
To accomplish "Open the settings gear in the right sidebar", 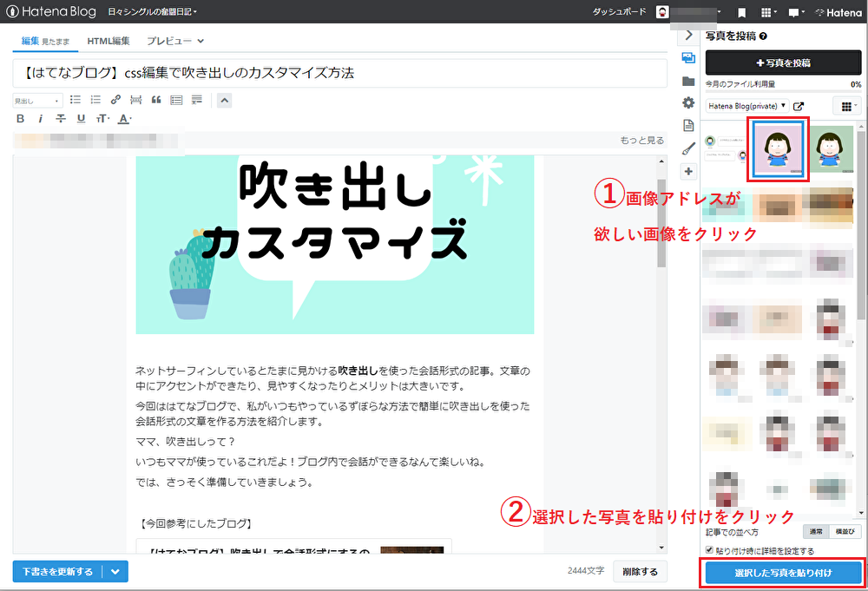I will [x=687, y=102].
